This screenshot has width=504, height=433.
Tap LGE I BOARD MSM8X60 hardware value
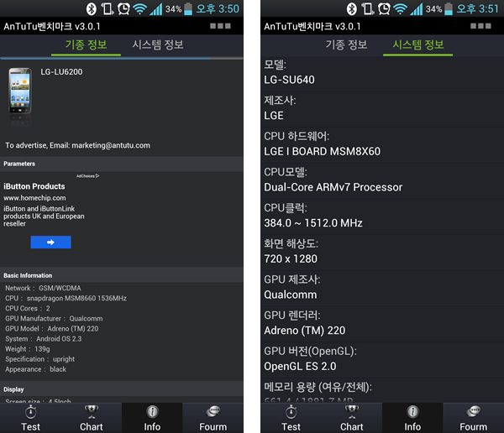pyautogui.click(x=322, y=151)
